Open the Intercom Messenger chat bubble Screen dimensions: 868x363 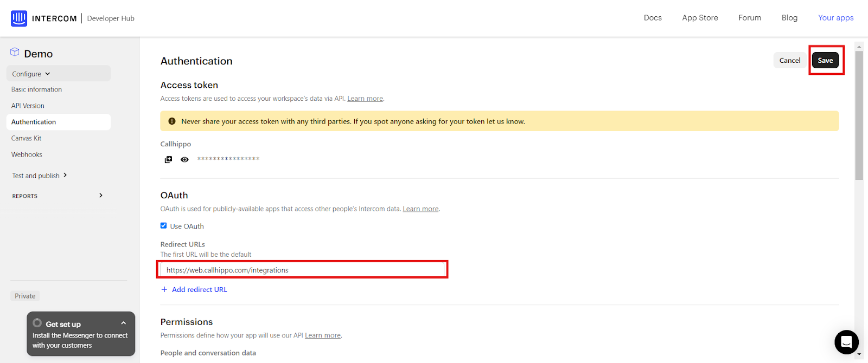coord(846,342)
